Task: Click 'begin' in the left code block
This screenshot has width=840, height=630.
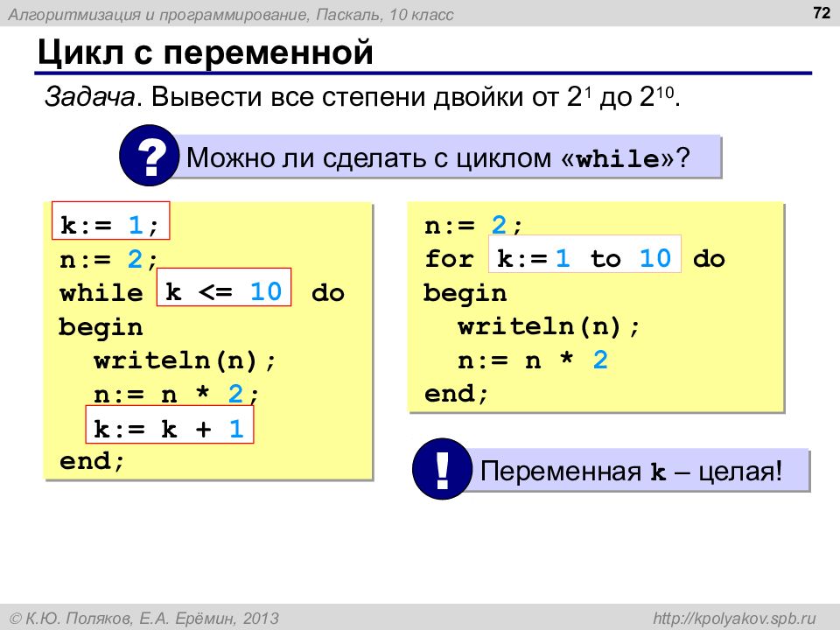Action: tap(101, 327)
